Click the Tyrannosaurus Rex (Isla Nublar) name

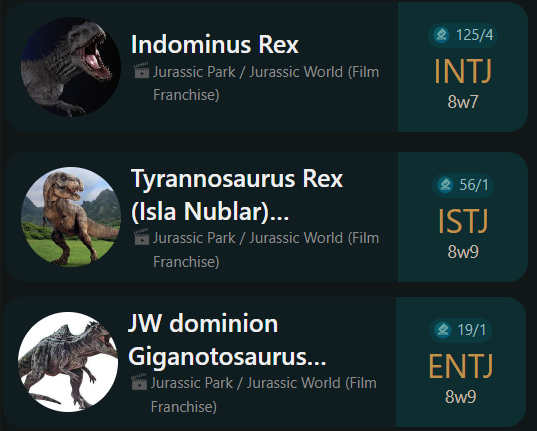(x=237, y=195)
